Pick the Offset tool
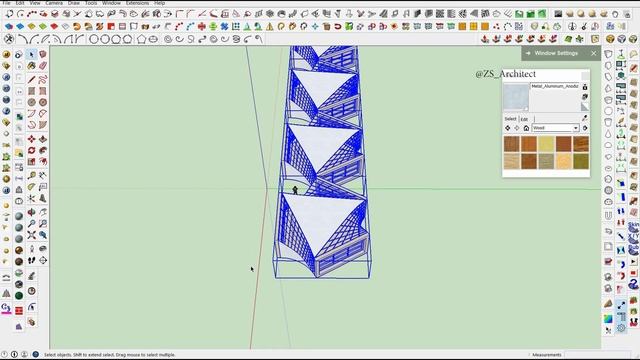Viewport: 640px width, 360px height. pos(43,161)
